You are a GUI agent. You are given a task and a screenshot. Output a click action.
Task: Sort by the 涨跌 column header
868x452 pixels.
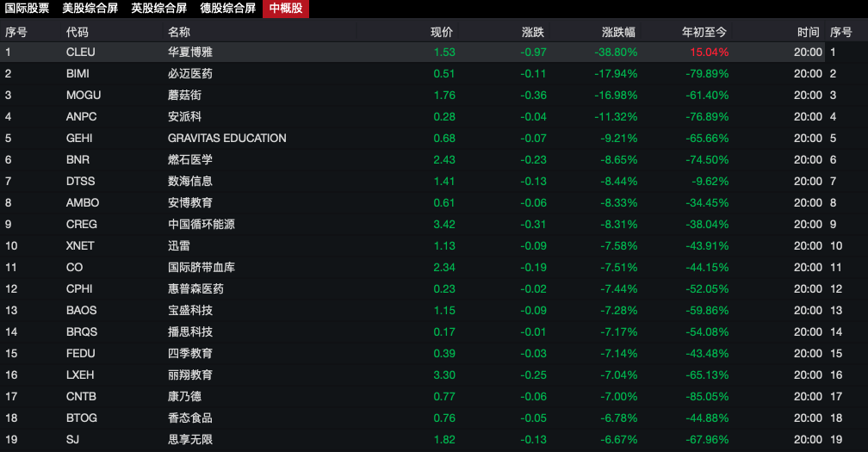[x=532, y=32]
